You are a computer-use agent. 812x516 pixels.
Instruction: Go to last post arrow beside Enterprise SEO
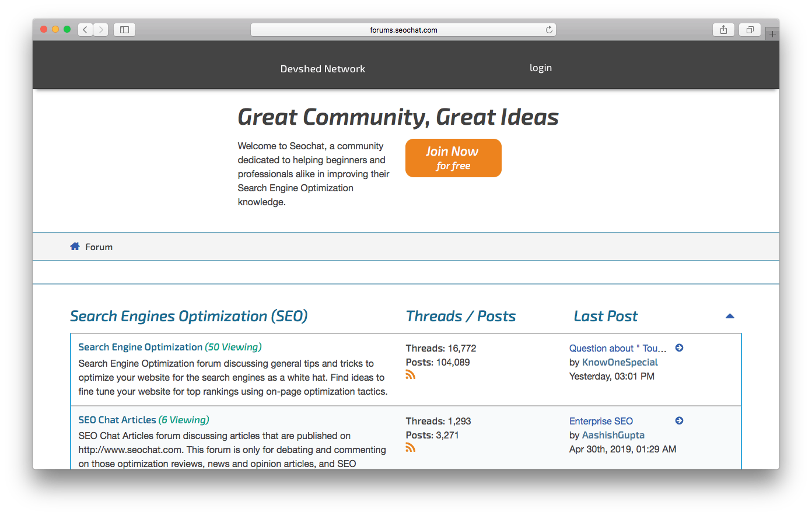tap(679, 421)
